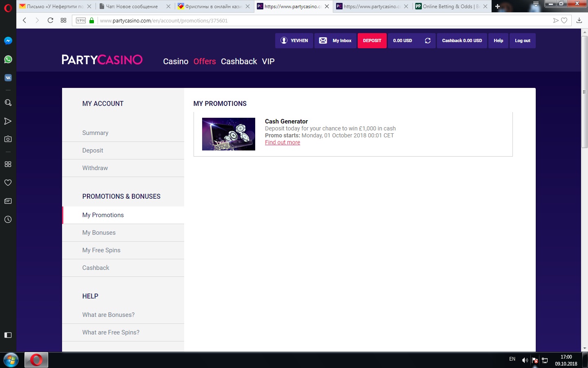Open the tab list menu icon
The width and height of the screenshot is (588, 368).
536,5
